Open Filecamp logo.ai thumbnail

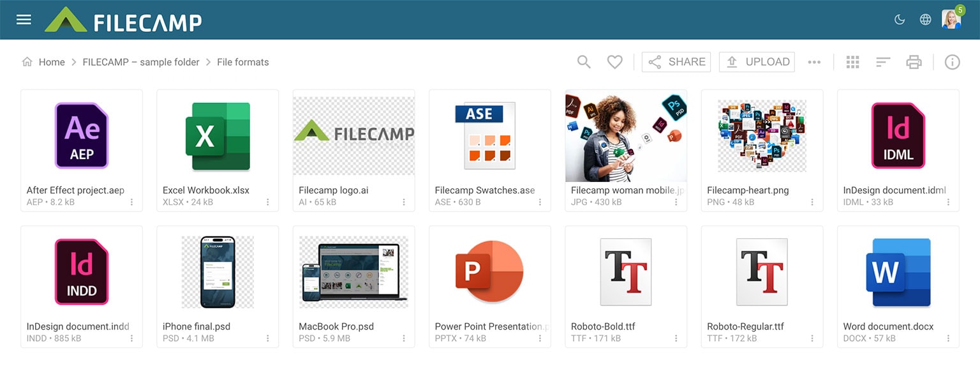[x=354, y=135]
